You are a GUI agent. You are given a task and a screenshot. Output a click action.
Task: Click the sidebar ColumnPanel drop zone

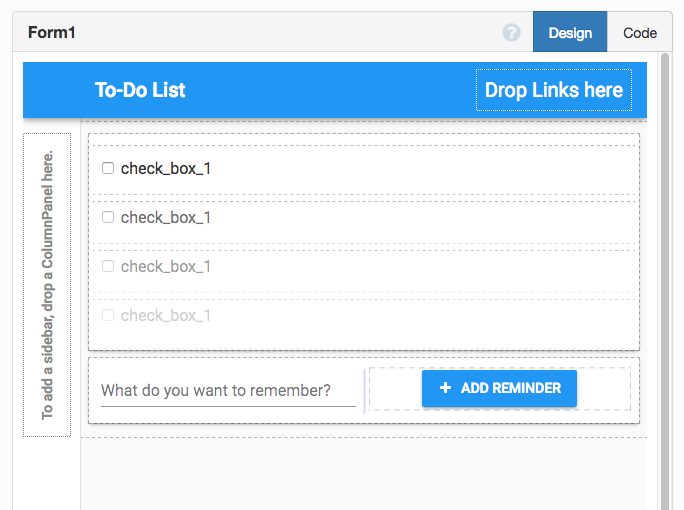(x=47, y=285)
